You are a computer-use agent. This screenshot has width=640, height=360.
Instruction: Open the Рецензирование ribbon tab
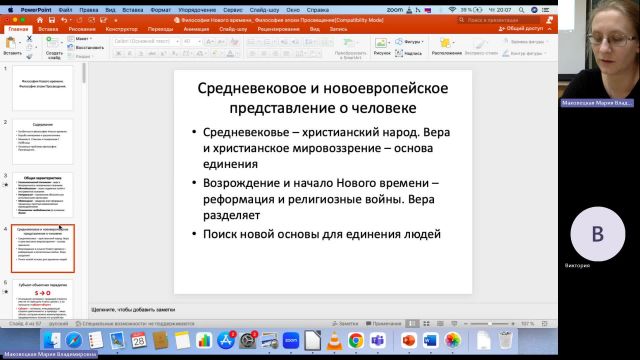point(278,29)
